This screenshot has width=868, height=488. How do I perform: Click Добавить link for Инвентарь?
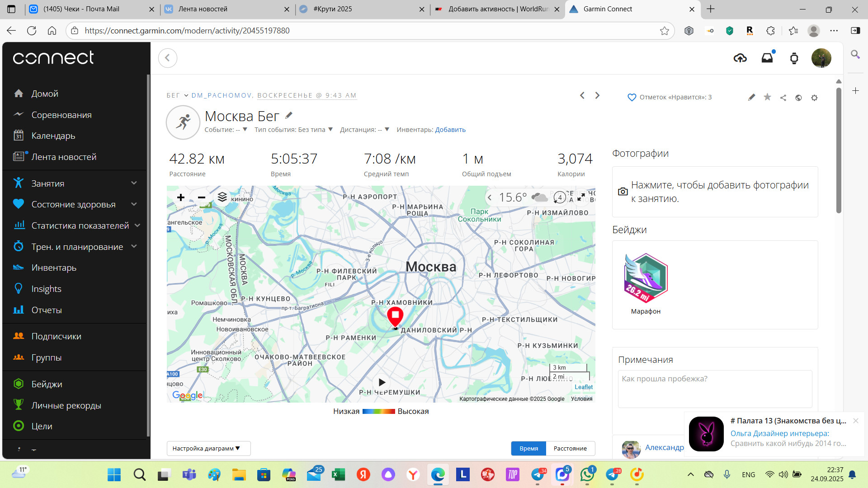[450, 130]
